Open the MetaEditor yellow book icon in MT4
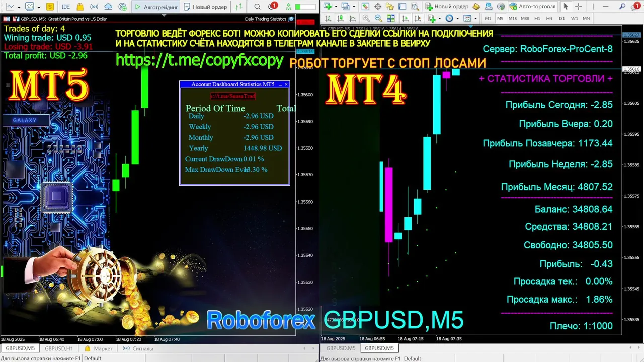 click(x=476, y=7)
